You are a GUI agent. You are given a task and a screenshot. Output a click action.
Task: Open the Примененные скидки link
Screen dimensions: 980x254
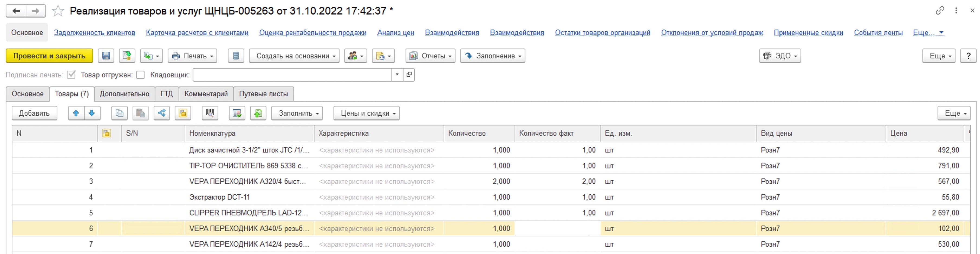click(808, 33)
